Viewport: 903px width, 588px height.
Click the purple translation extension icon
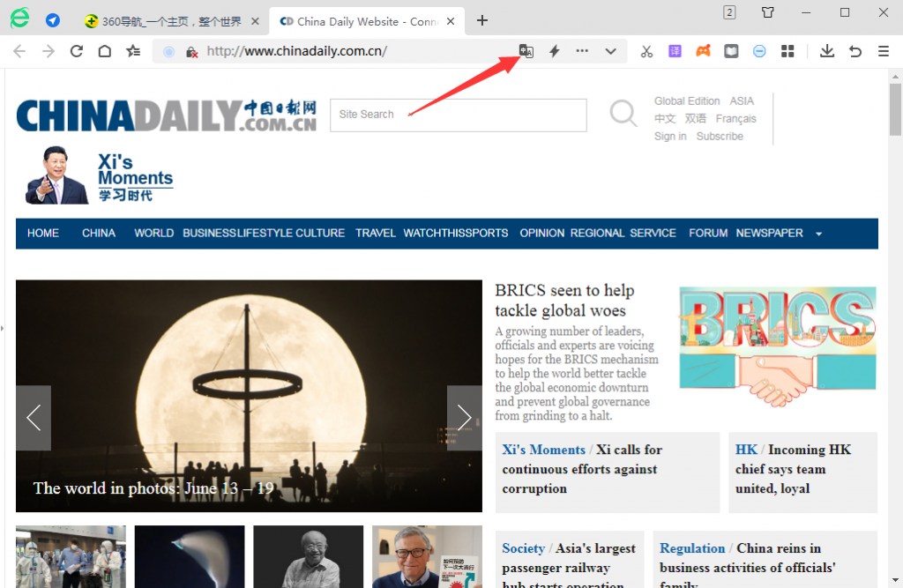[x=675, y=51]
